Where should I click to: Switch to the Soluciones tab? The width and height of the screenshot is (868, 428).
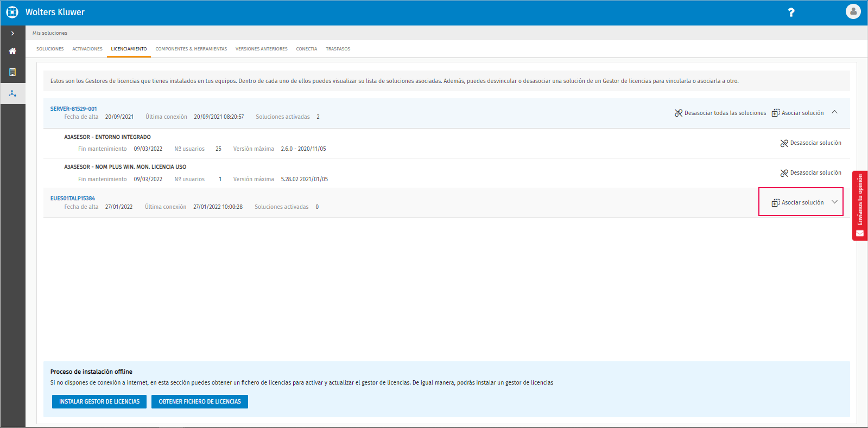click(50, 49)
